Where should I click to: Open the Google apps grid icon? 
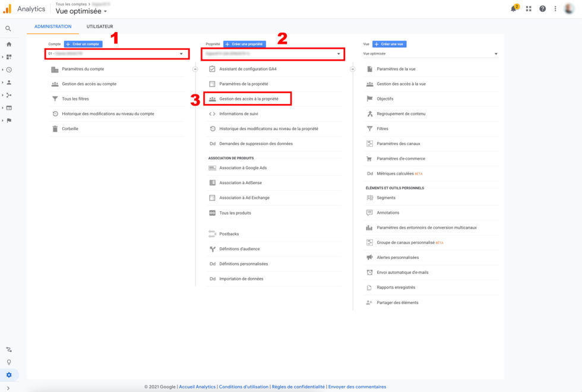(529, 9)
